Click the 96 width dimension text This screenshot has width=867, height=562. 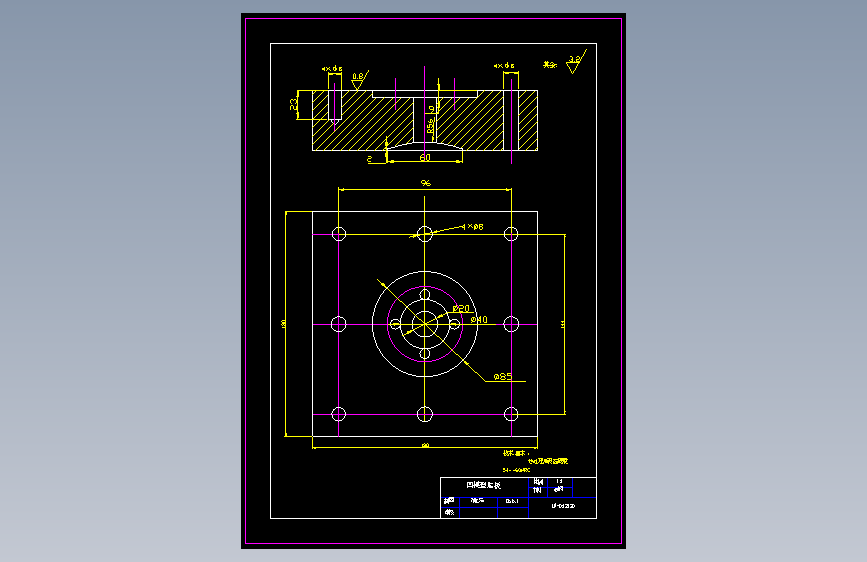pyautogui.click(x=425, y=183)
